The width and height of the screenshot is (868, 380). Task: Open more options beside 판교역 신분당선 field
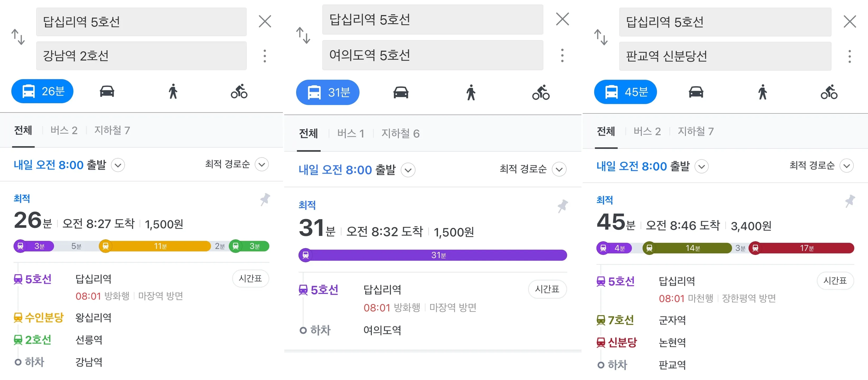tap(850, 56)
